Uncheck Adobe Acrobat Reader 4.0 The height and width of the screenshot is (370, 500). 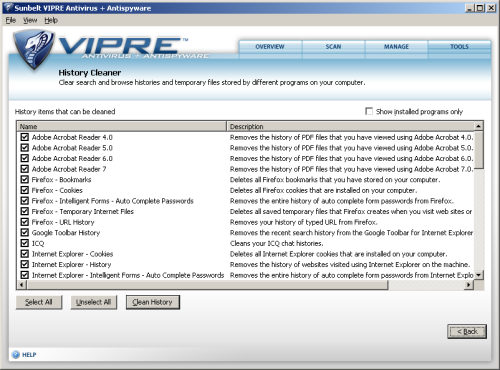pyautogui.click(x=25, y=137)
